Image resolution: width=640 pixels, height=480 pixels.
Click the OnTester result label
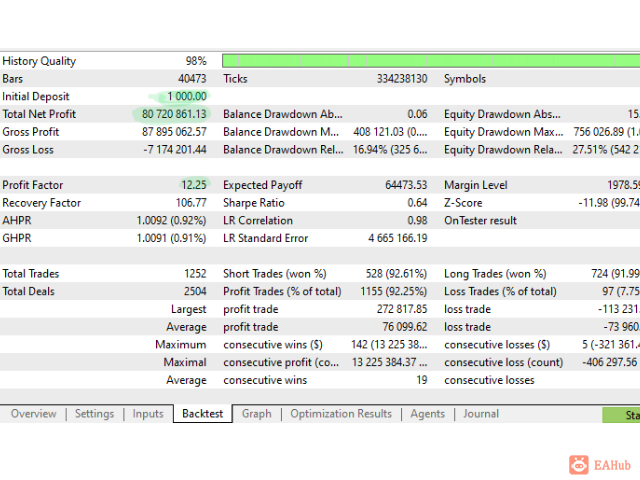[480, 220]
